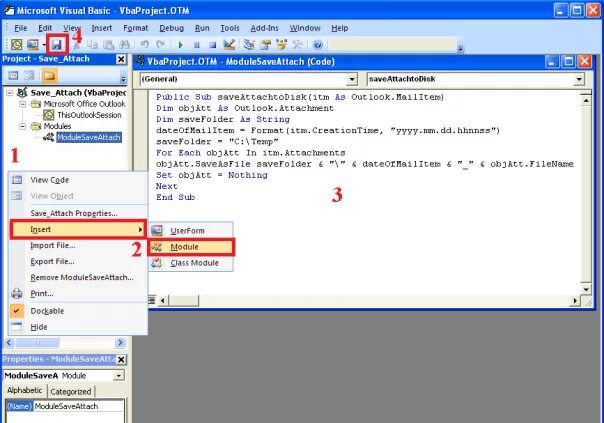Close the Project - Save_Attach panel
This screenshot has width=604, height=423.
point(121,59)
